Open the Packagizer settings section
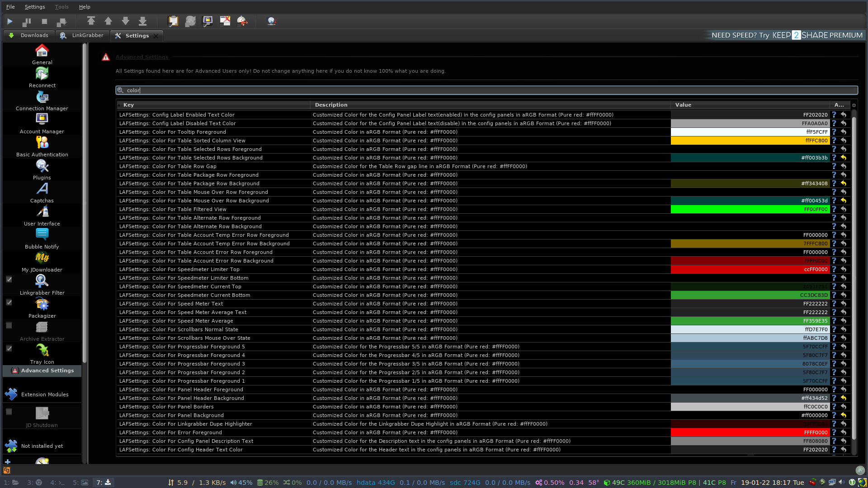868x488 pixels. pos(42,308)
